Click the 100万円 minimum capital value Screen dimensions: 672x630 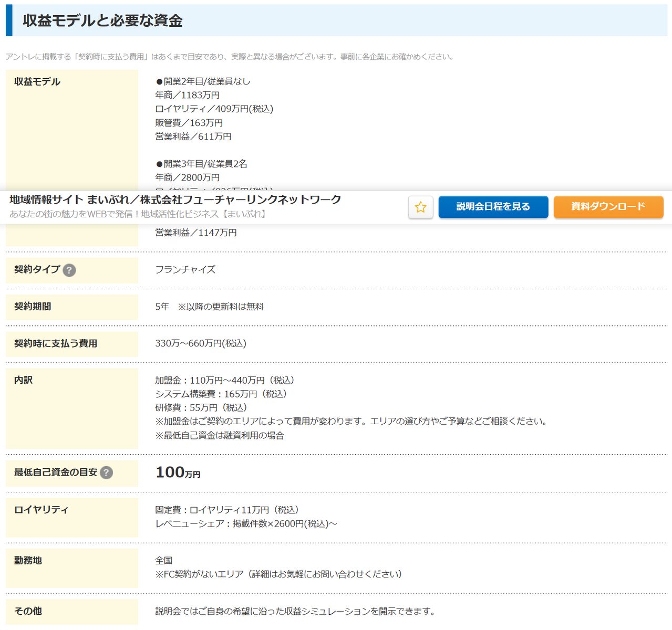point(178,472)
